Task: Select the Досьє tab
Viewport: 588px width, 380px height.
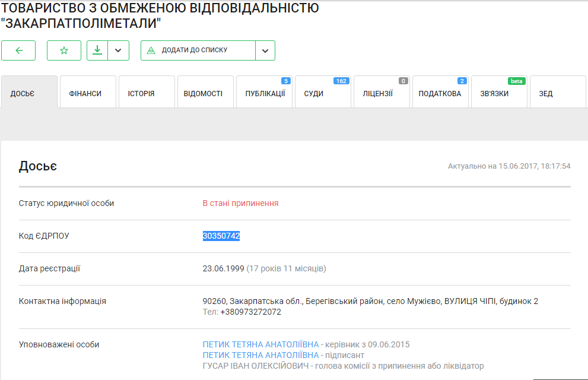Action: 29,93
